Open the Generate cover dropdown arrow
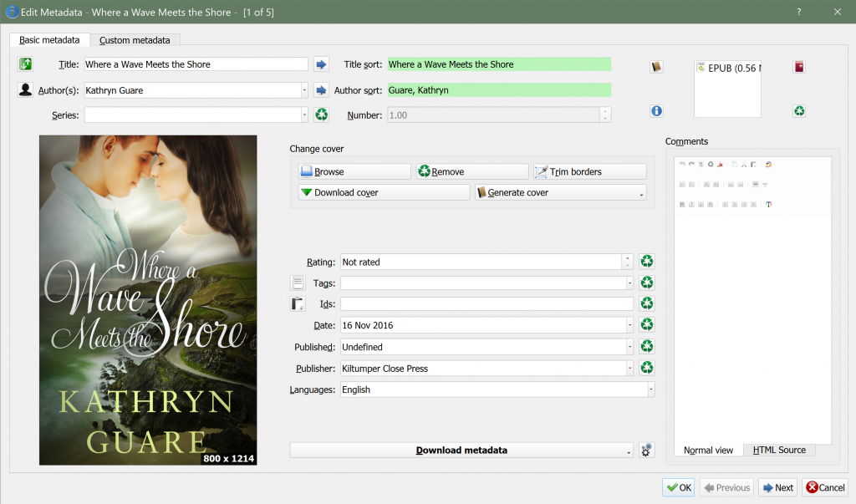This screenshot has height=504, width=856. (x=641, y=193)
